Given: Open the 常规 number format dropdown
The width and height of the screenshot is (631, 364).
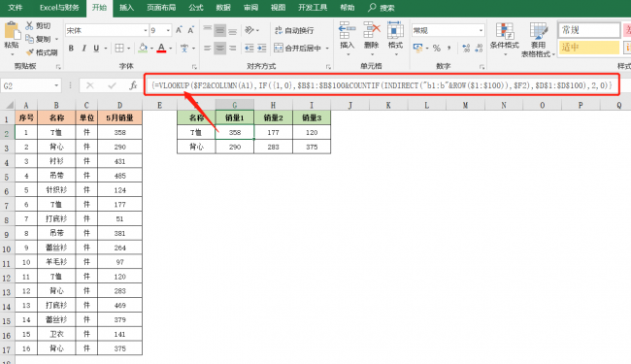Looking at the screenshot, I should pyautogui.click(x=481, y=30).
